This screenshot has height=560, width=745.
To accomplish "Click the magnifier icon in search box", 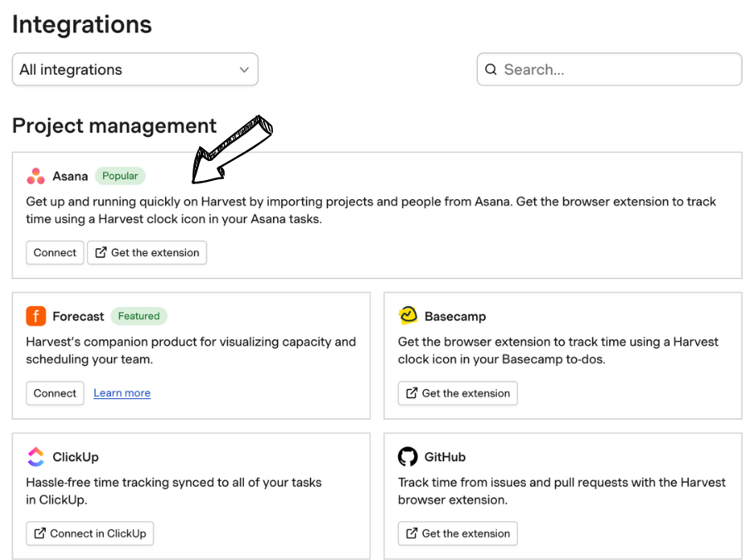I will (491, 70).
